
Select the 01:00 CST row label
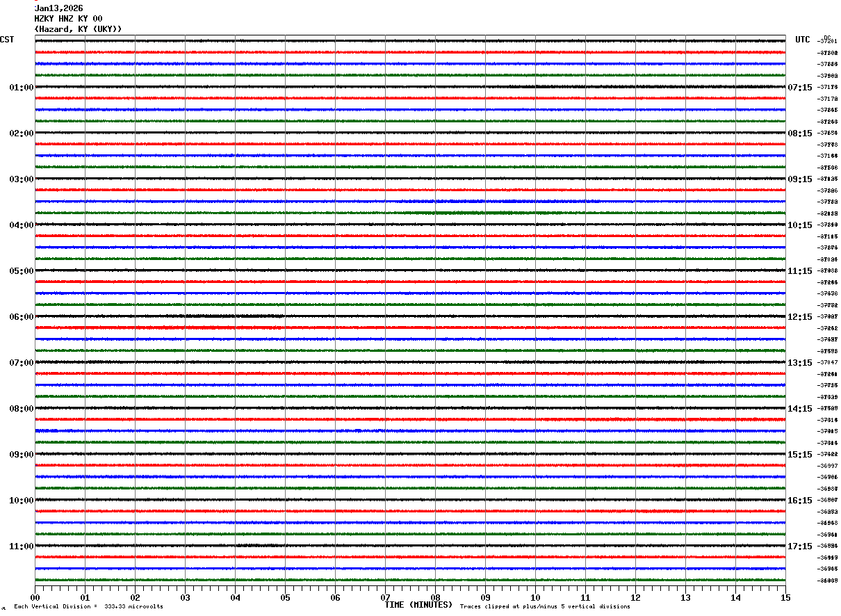point(22,88)
